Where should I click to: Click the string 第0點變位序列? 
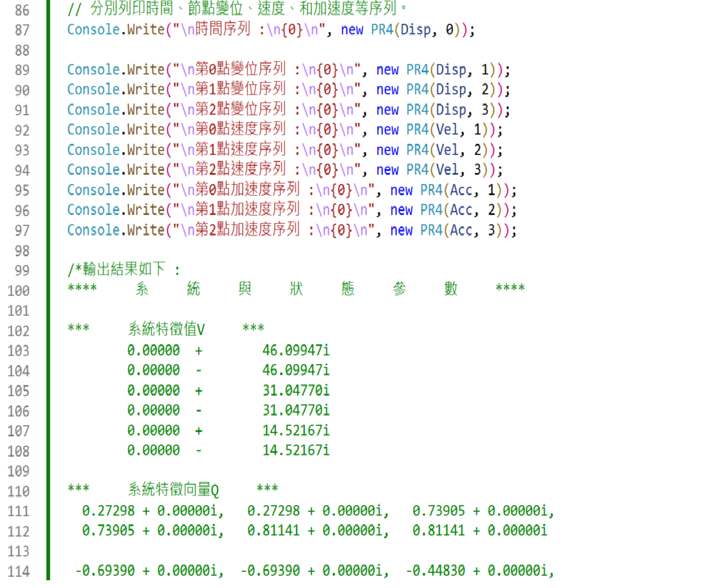[241, 69]
